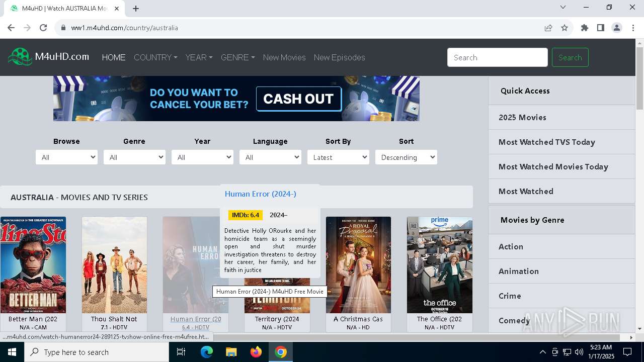644x362 pixels.
Task: Open 2025 Movies quick access link
Action: [561, 117]
